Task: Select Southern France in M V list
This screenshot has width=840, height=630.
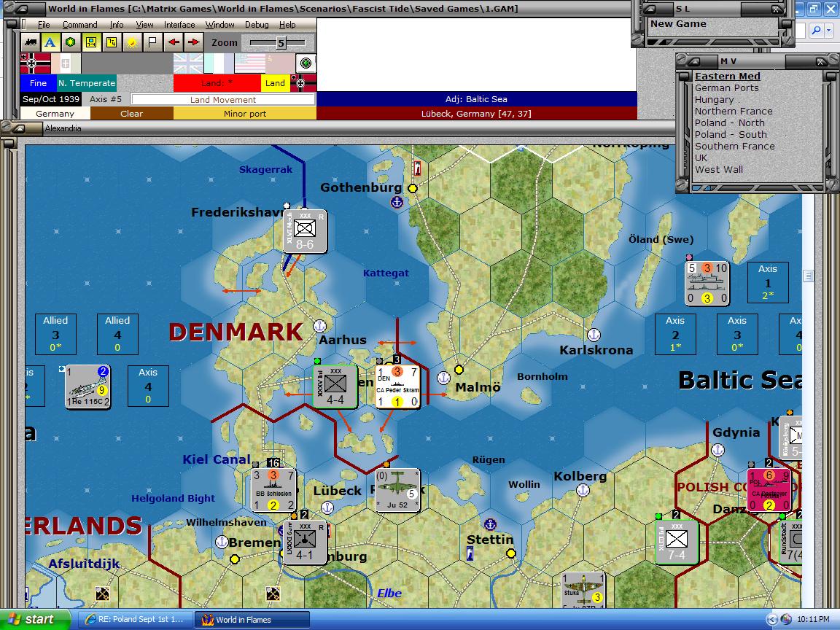Action: [x=734, y=147]
